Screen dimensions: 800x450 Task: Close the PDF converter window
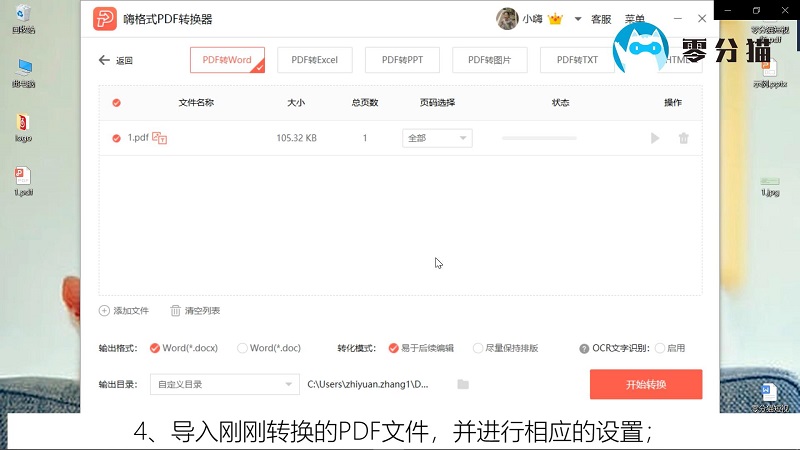(702, 18)
